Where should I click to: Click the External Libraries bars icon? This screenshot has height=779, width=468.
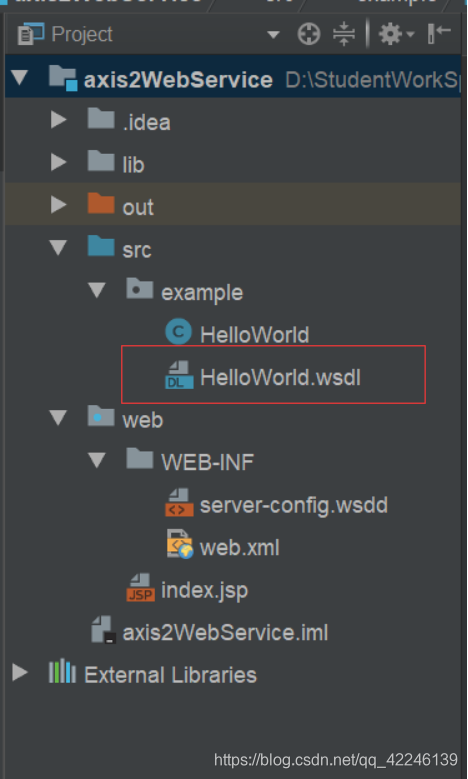62,673
